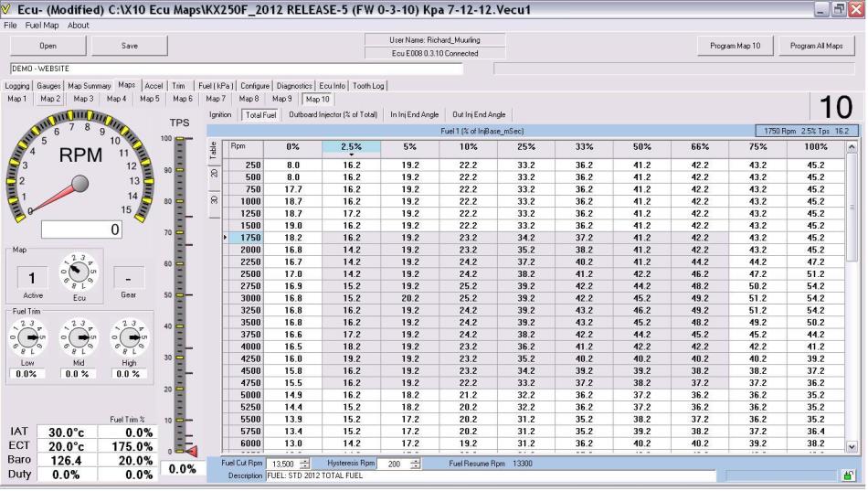Open the Out Inj End Angle tab

click(x=479, y=114)
